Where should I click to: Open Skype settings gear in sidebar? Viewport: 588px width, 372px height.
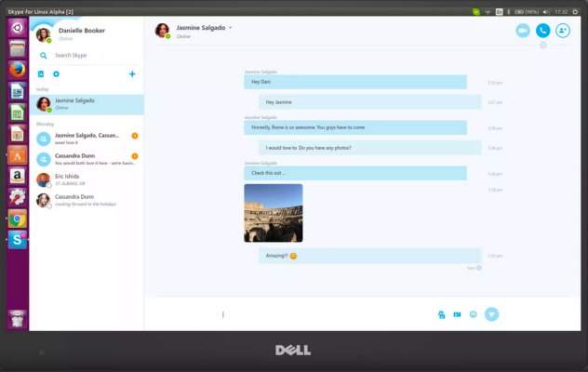[56, 73]
